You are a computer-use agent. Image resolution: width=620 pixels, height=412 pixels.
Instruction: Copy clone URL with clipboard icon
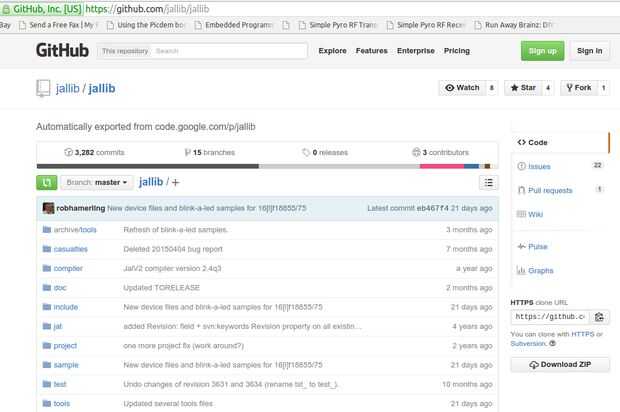pyautogui.click(x=599, y=317)
